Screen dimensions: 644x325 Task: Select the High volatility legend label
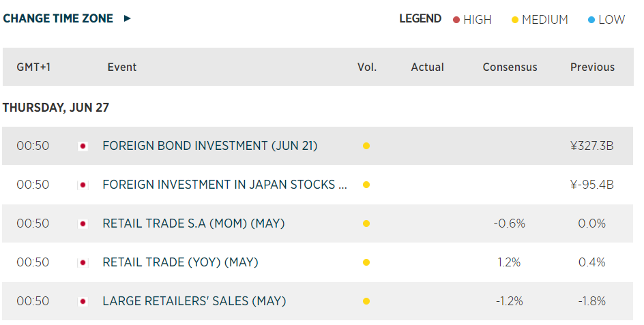point(477,20)
